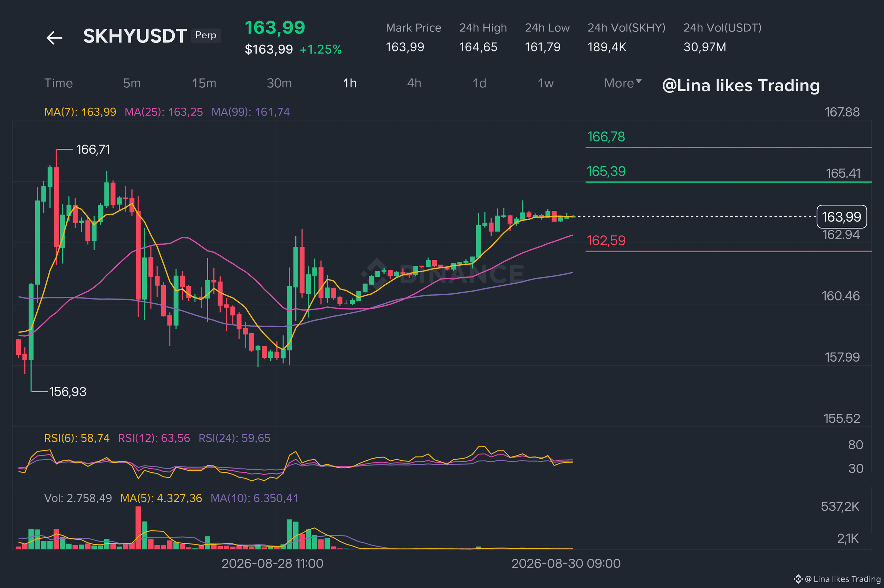884x588 pixels.
Task: Click the MA(25): 163,25 indicator label
Action: pos(164,112)
